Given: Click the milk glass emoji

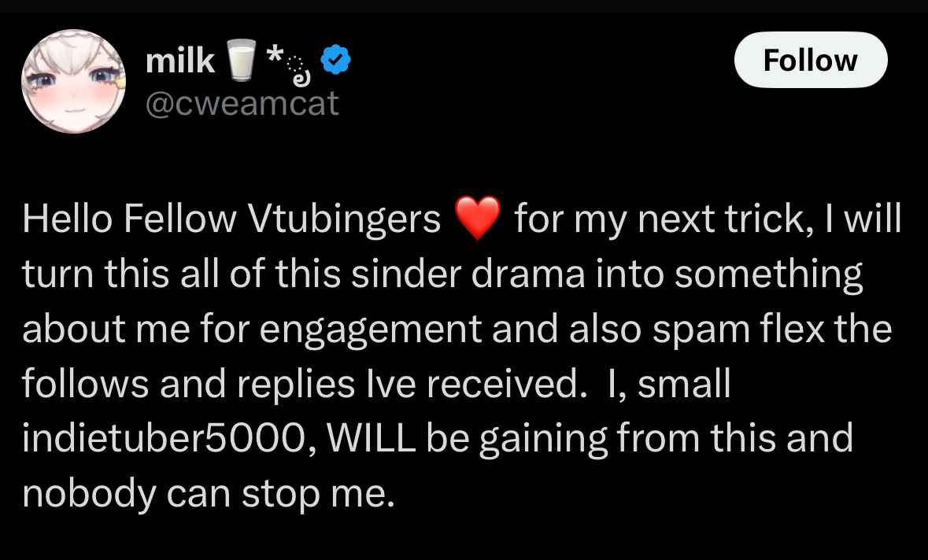Looking at the screenshot, I should (x=242, y=62).
